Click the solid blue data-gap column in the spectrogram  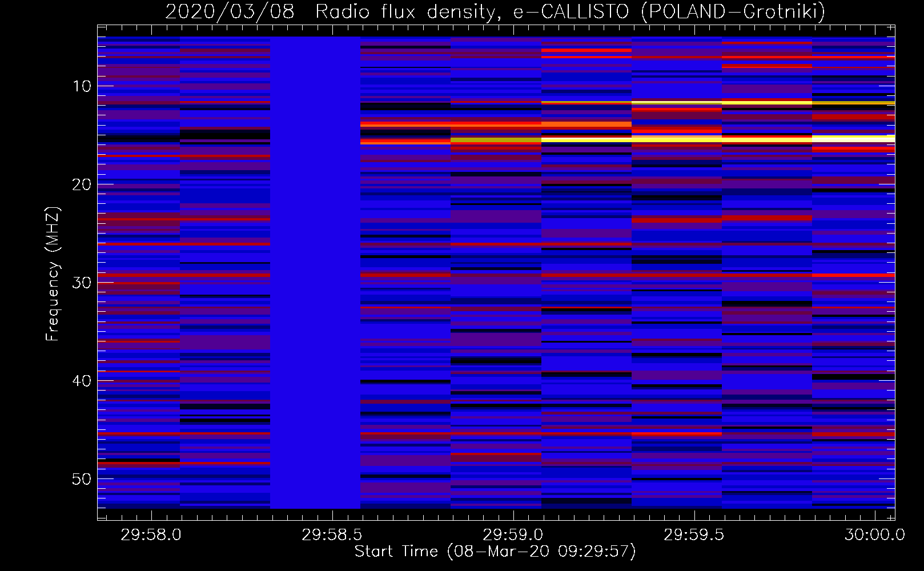coord(315,272)
